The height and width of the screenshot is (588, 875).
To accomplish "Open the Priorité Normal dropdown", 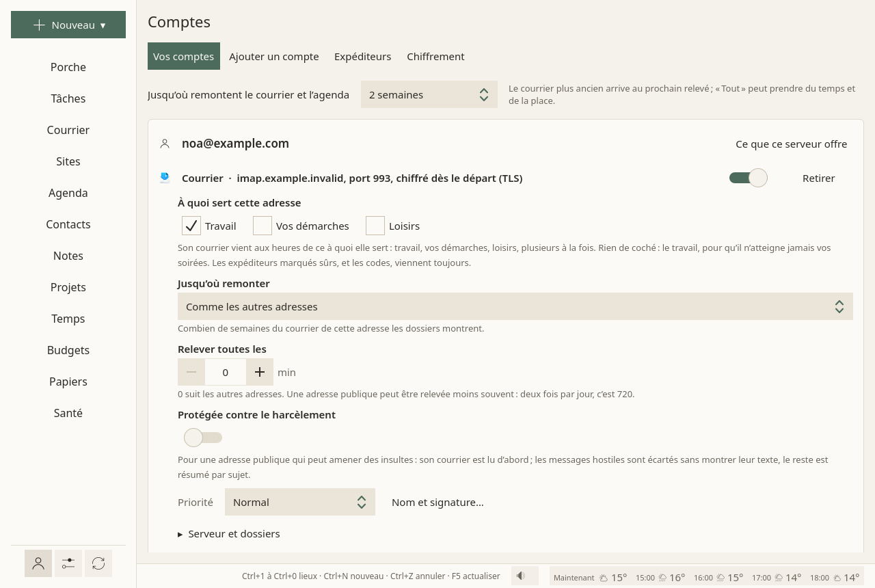I will pyautogui.click(x=300, y=502).
